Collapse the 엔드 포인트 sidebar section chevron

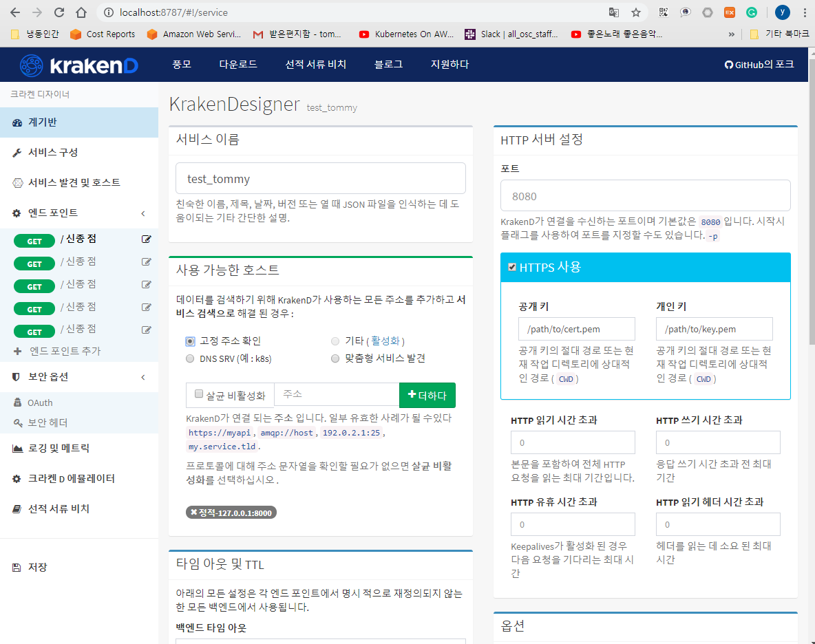(x=143, y=213)
